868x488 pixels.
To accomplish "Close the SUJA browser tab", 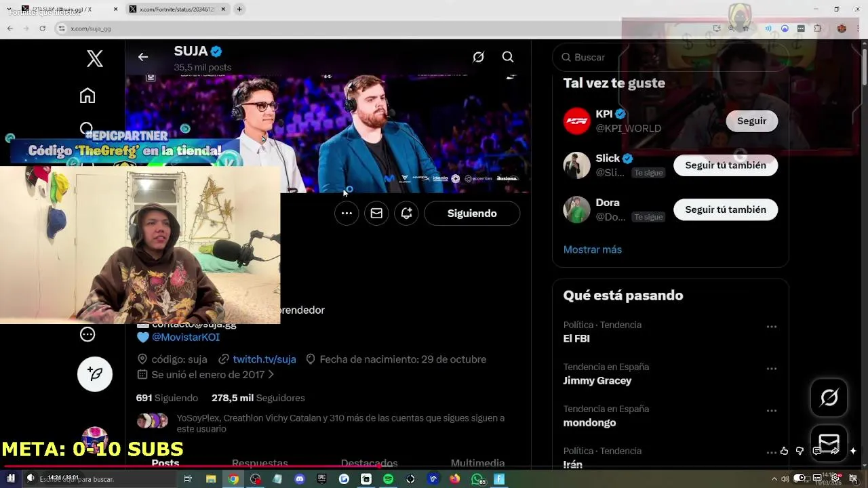I will pos(115,9).
